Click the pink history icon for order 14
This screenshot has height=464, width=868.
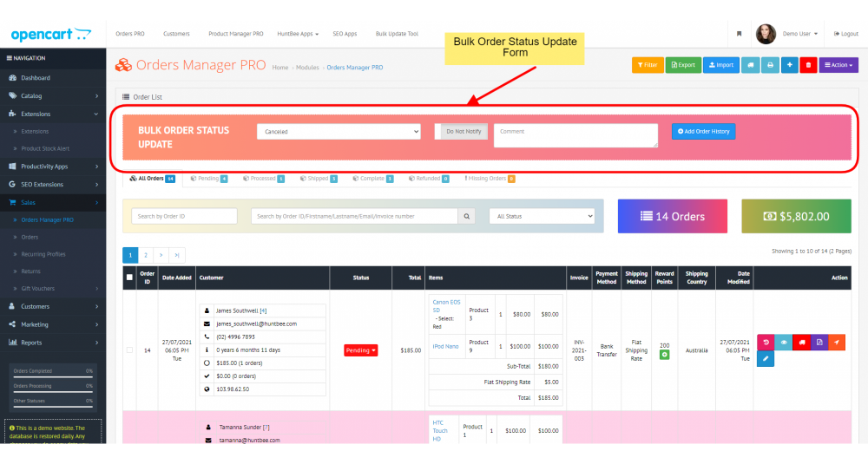(766, 343)
